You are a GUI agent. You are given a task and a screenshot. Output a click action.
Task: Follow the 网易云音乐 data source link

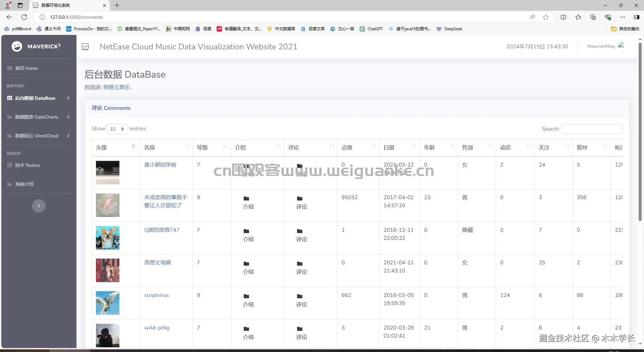click(117, 87)
